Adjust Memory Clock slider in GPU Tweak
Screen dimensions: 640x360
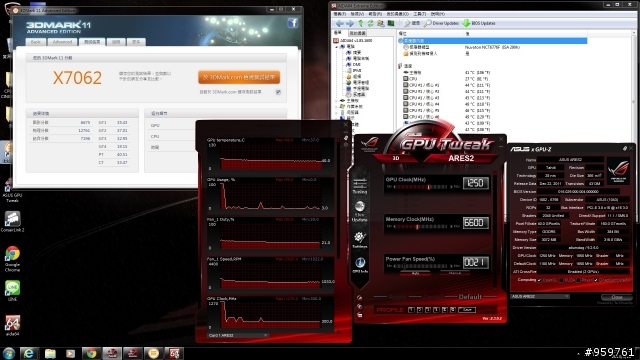[x=422, y=227]
